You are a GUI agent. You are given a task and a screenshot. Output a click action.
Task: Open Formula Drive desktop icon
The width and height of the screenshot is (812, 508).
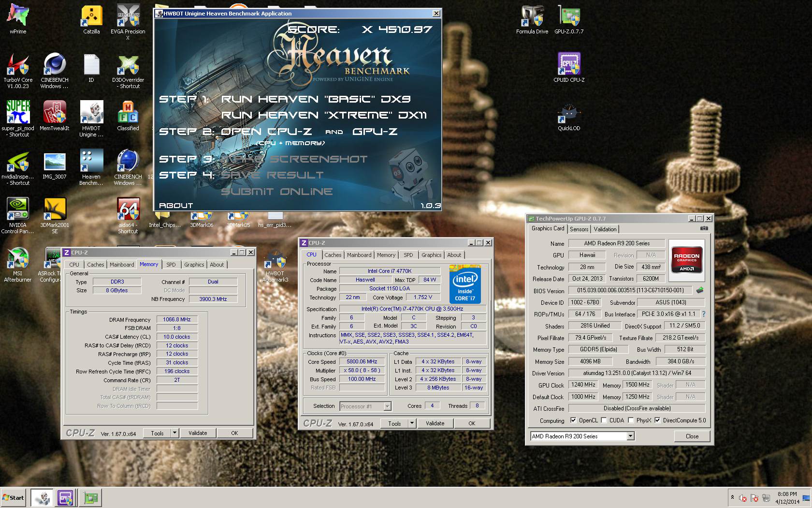[532, 19]
